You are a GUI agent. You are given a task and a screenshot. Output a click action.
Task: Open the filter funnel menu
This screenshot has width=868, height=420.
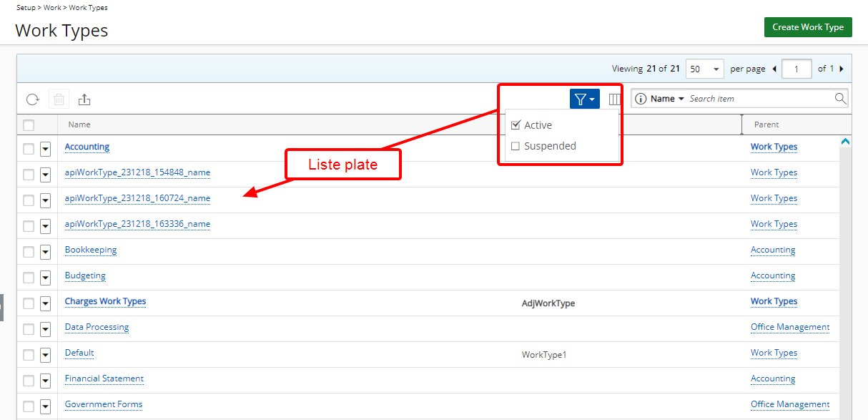584,99
